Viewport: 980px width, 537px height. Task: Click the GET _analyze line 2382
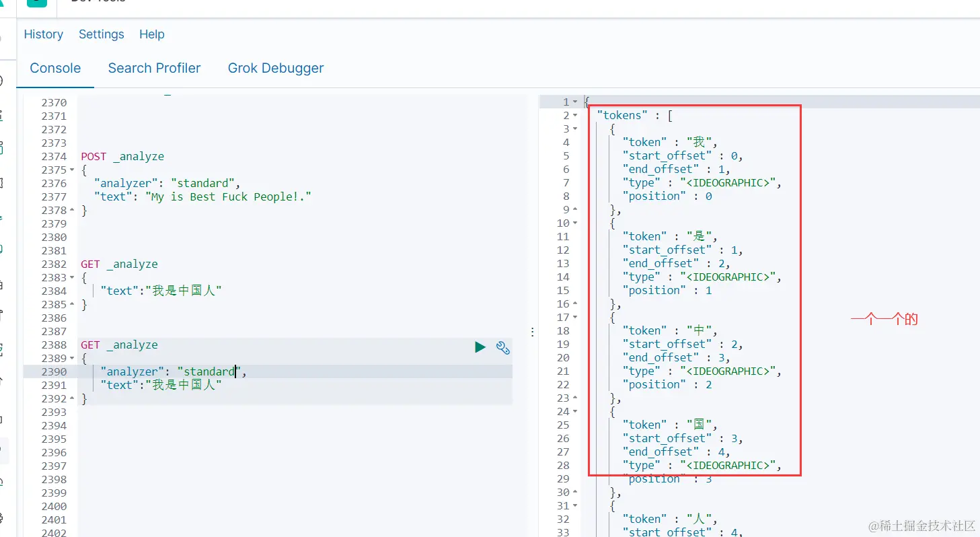(x=119, y=264)
